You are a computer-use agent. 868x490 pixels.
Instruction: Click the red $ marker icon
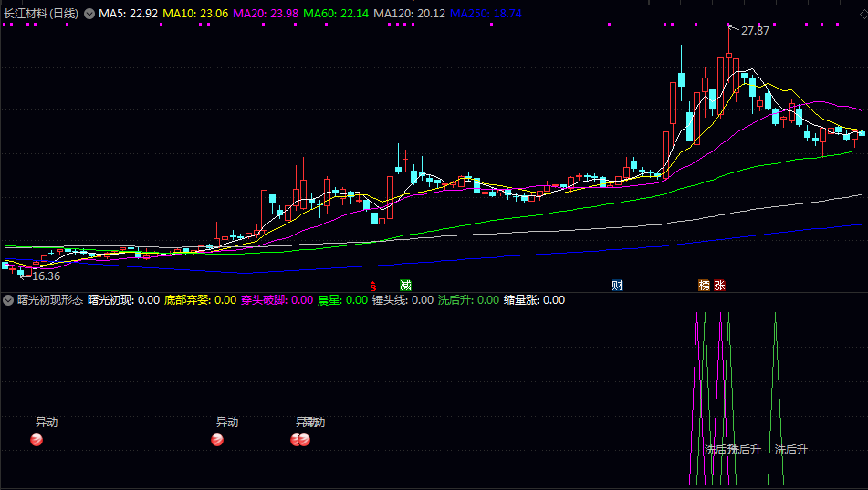pos(372,285)
